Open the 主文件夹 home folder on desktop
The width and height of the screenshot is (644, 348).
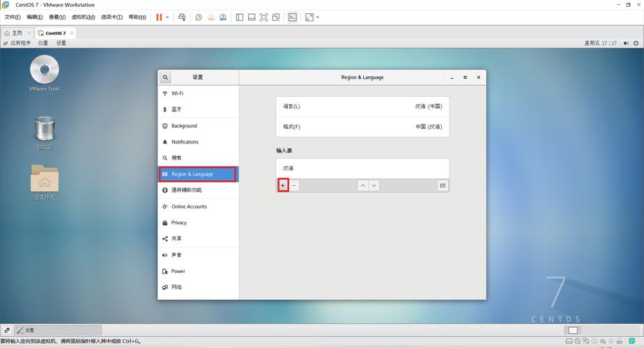(45, 182)
